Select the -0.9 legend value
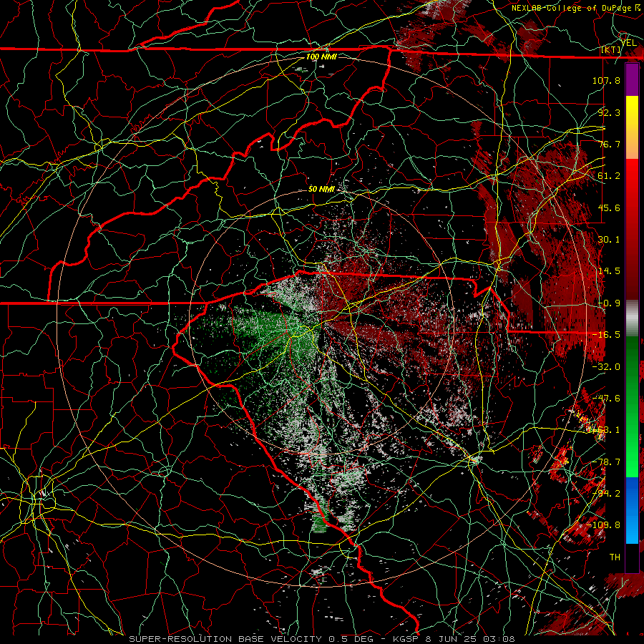 [609, 303]
